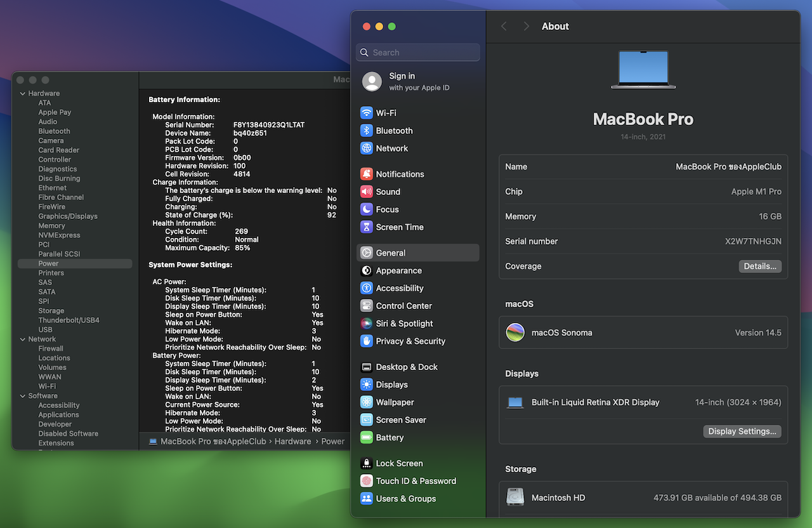
Task: Select Thunderbolt/USB4 in System Information
Action: tap(69, 320)
